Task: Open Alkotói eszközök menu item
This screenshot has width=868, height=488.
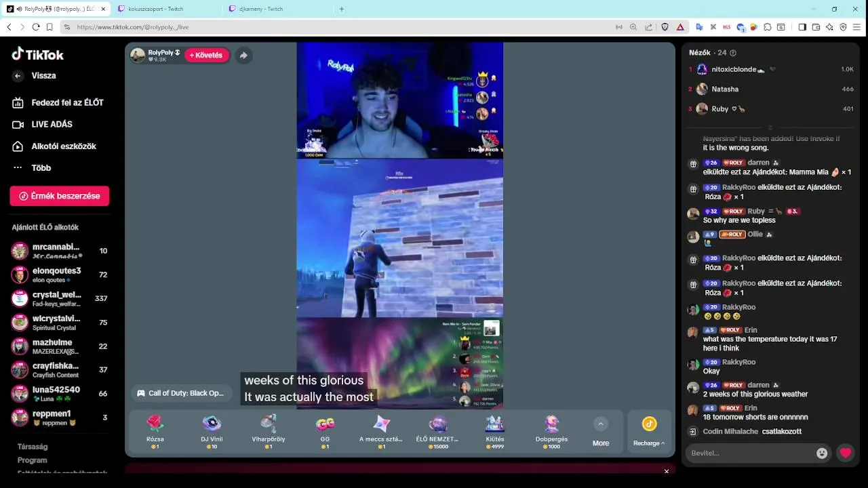Action: pyautogui.click(x=55, y=146)
